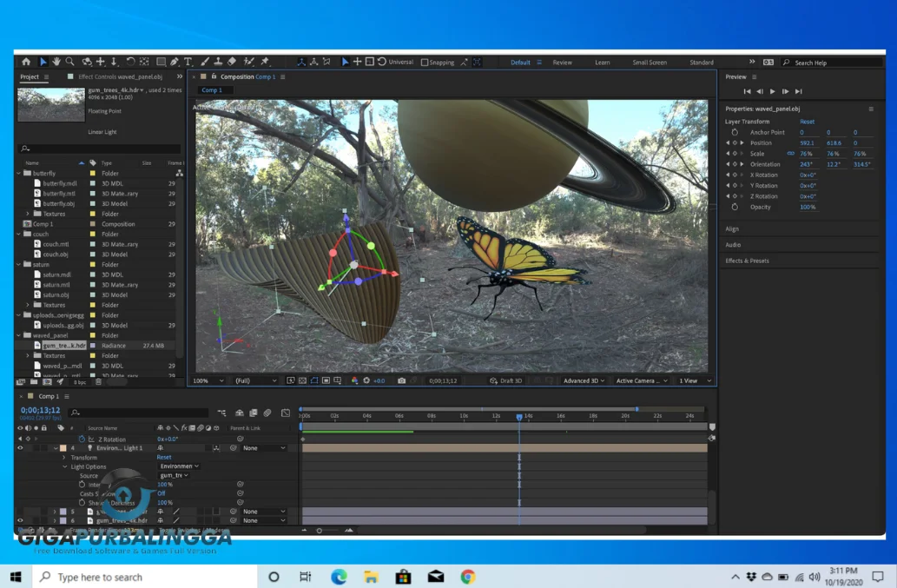Select the Comp 1 viewer tab
The height and width of the screenshot is (588, 897).
(x=212, y=89)
